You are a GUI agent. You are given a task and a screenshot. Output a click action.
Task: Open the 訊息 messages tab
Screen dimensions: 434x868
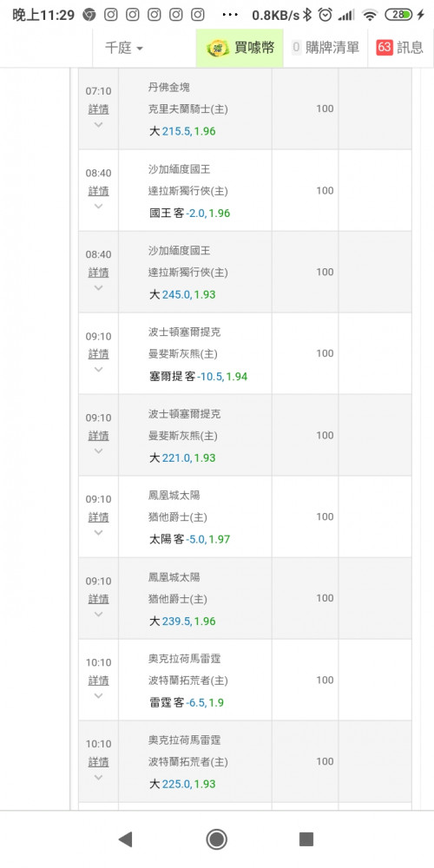[x=401, y=48]
